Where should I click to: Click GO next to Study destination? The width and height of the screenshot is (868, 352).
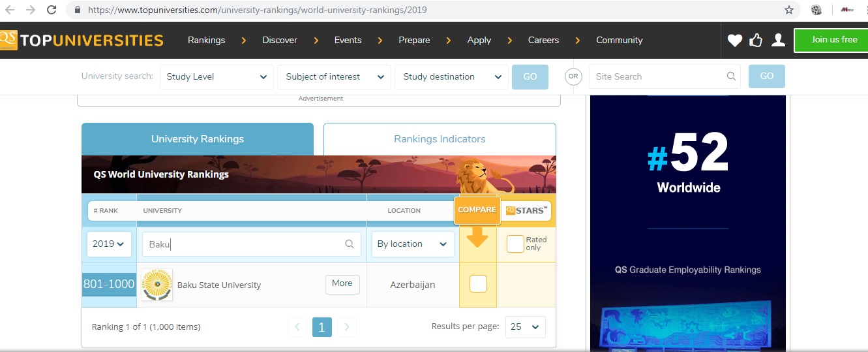530,76
